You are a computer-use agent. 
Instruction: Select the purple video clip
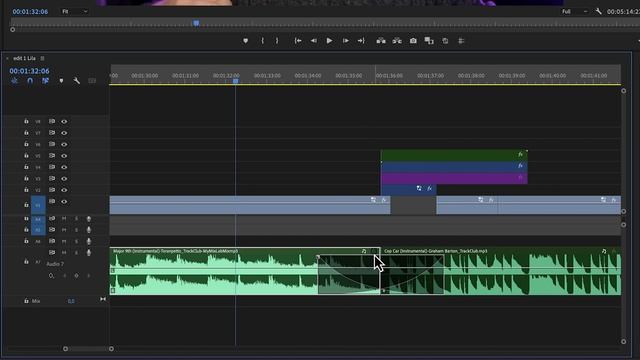point(454,178)
